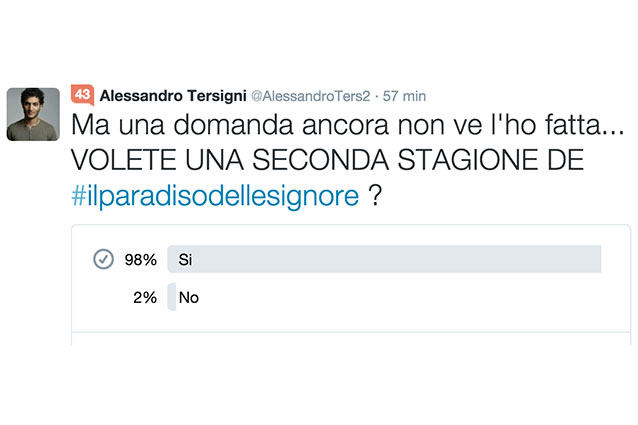Viewport: 638px width, 425px height.
Task: Open Alessandro Tersigni's profile photo
Action: [33, 114]
